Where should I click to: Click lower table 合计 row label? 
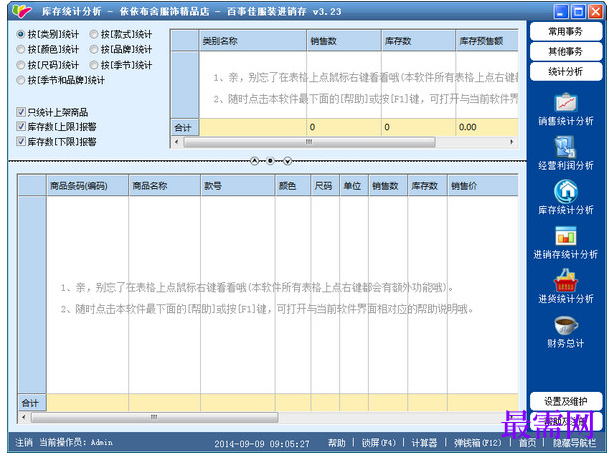[x=32, y=403]
